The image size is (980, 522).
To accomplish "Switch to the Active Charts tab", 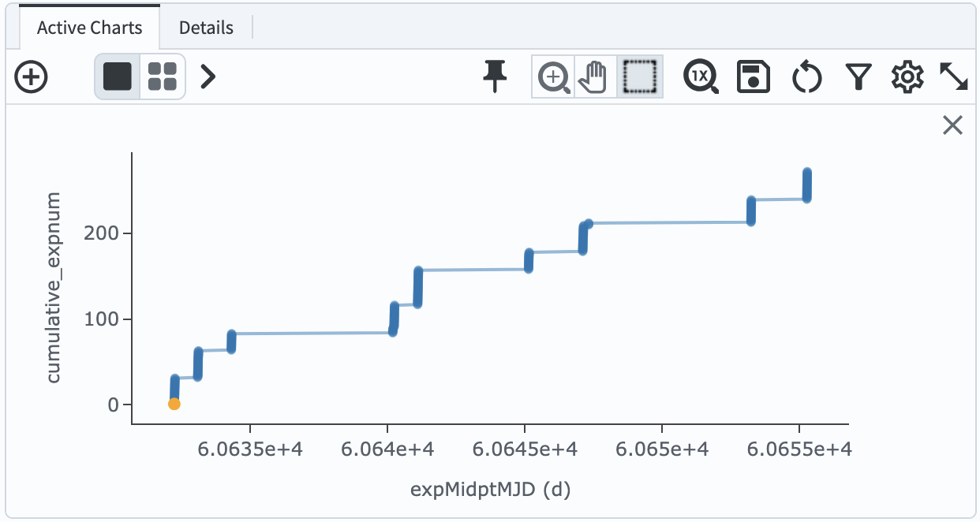I will point(88,27).
